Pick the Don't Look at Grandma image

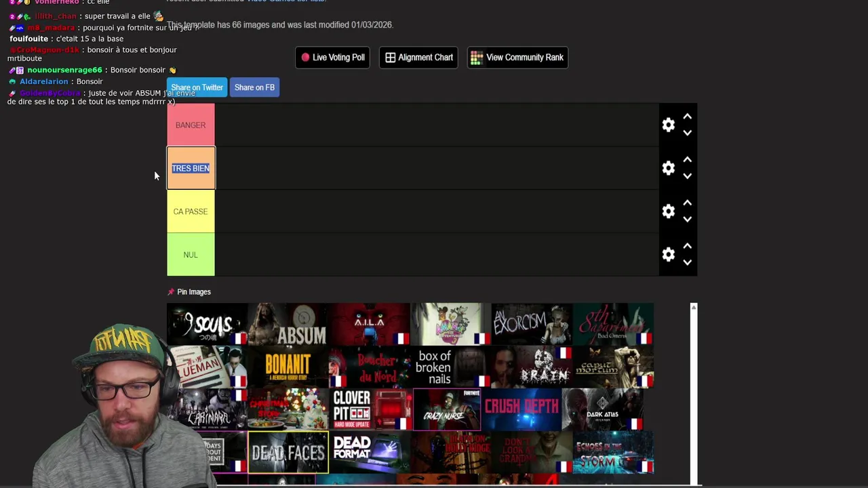532,452
